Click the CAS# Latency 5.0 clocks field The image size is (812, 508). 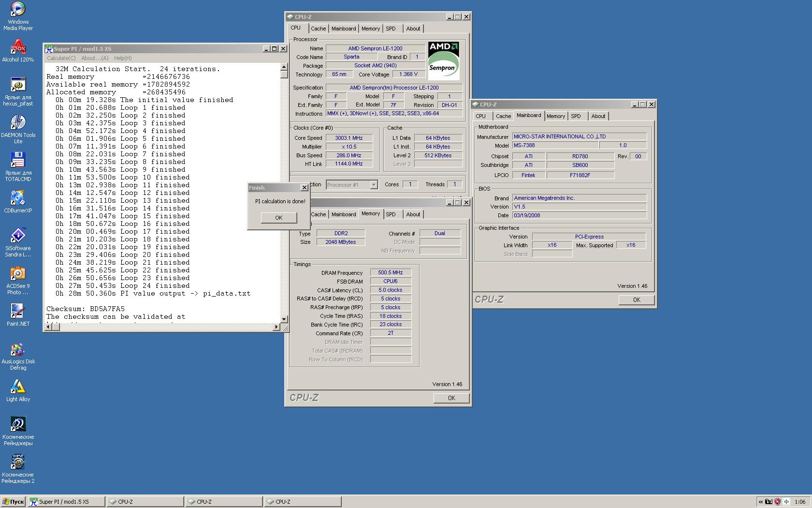pos(391,290)
